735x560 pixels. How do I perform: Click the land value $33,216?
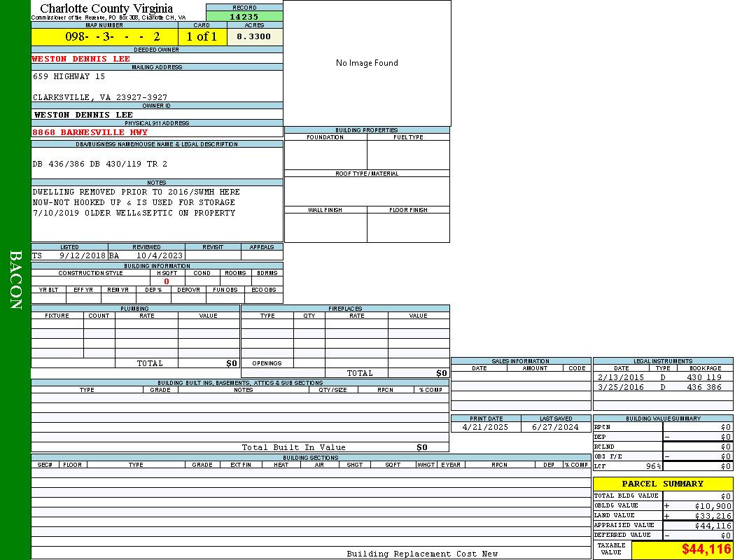pyautogui.click(x=713, y=516)
